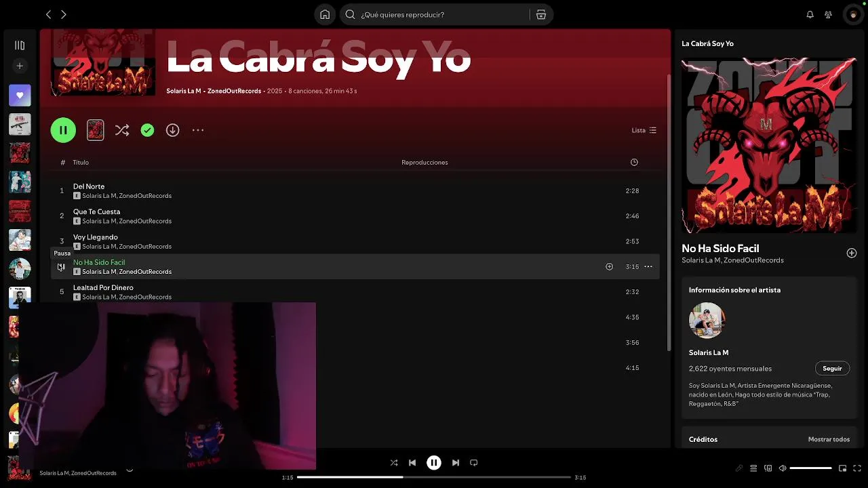Screen dimensions: 868x488
Task: Select the Que Te Cuesta track row
Action: [x=355, y=216]
